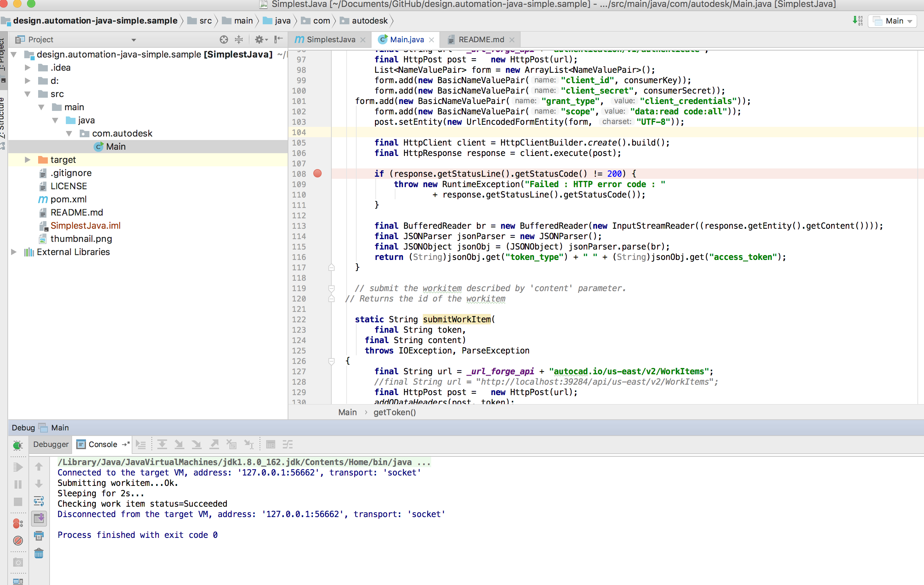Toggle the fold marker at line 120
Screen dimensions: 924x585
tap(332, 298)
